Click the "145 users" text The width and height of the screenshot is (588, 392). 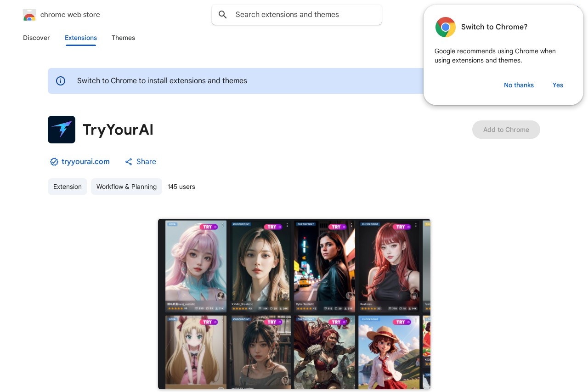coord(181,187)
